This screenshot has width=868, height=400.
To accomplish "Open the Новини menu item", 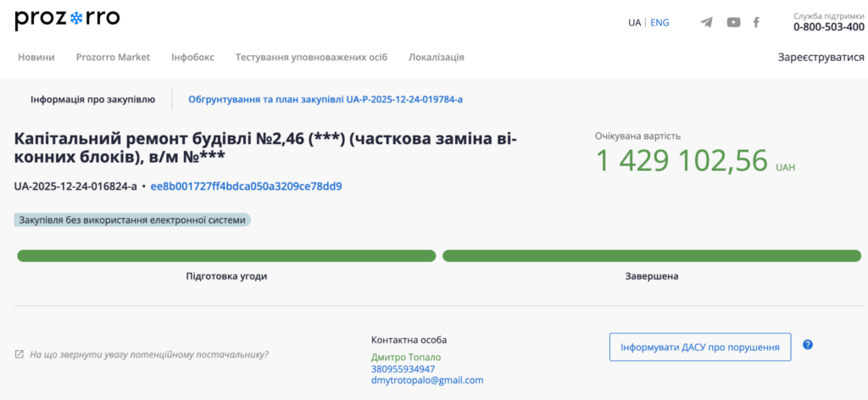I will 36,57.
